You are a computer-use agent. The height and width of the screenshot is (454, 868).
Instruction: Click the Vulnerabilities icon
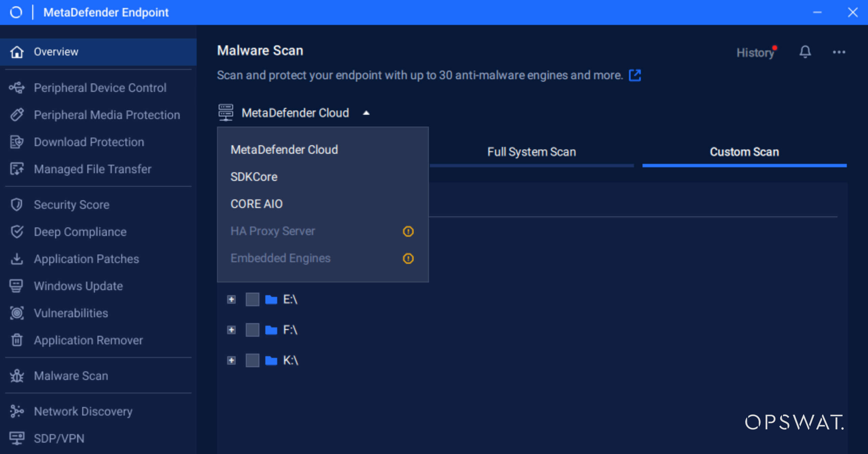[17, 313]
